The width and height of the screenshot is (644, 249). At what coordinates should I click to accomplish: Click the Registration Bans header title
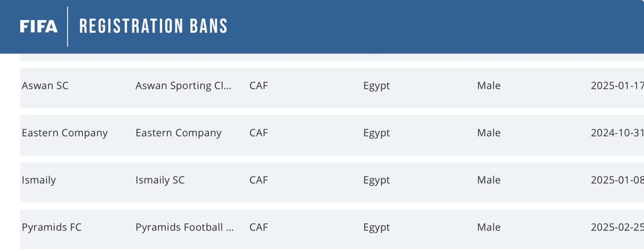tap(153, 26)
